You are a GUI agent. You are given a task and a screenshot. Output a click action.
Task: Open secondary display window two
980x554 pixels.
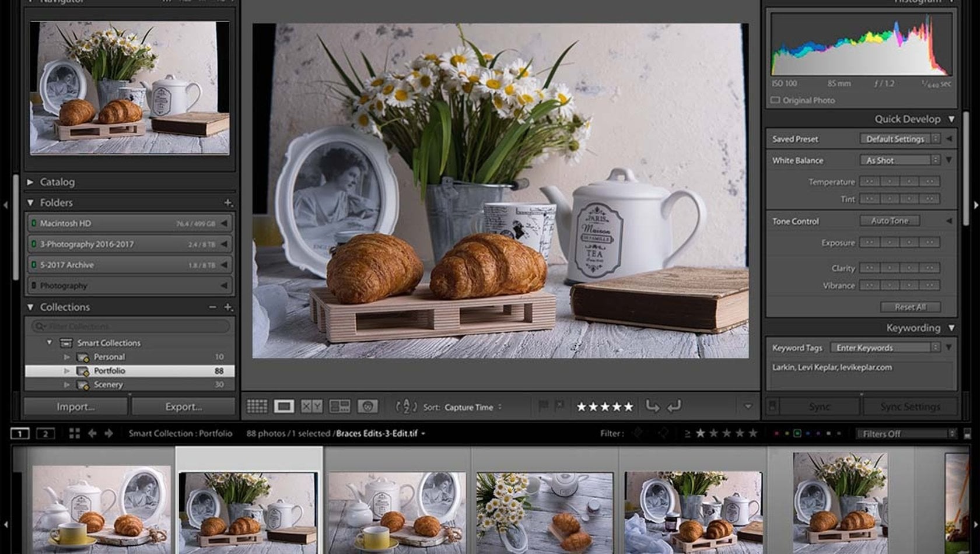(45, 433)
